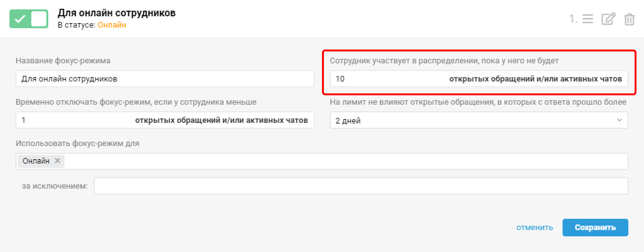Viewport: 644px width, 252px height.
Task: Select the Онлайн tag chip
Action: [x=36, y=161]
